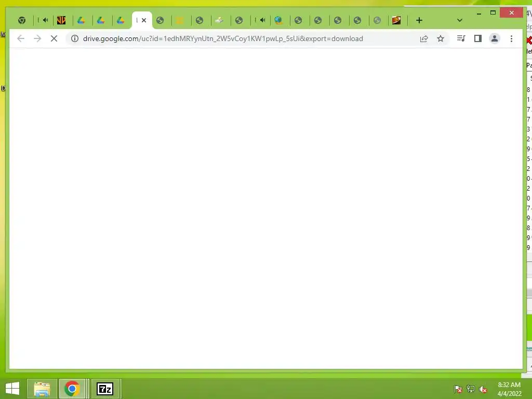Minimize the Chrome window

(x=478, y=13)
